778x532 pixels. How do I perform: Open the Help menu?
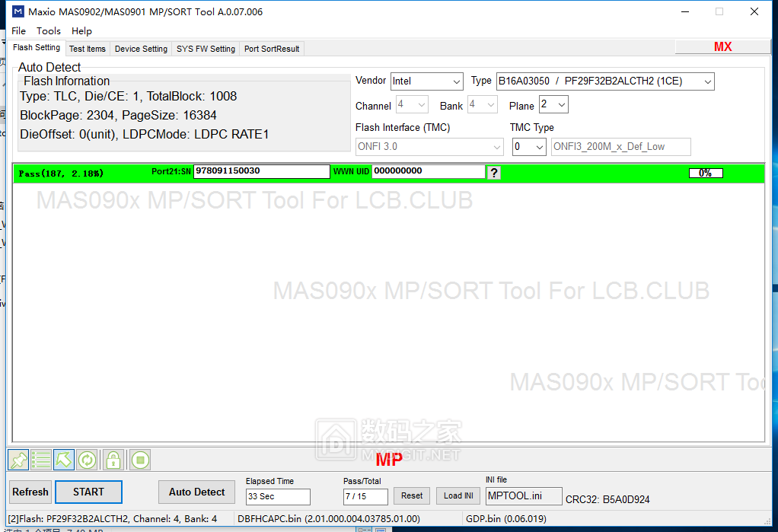click(x=81, y=30)
